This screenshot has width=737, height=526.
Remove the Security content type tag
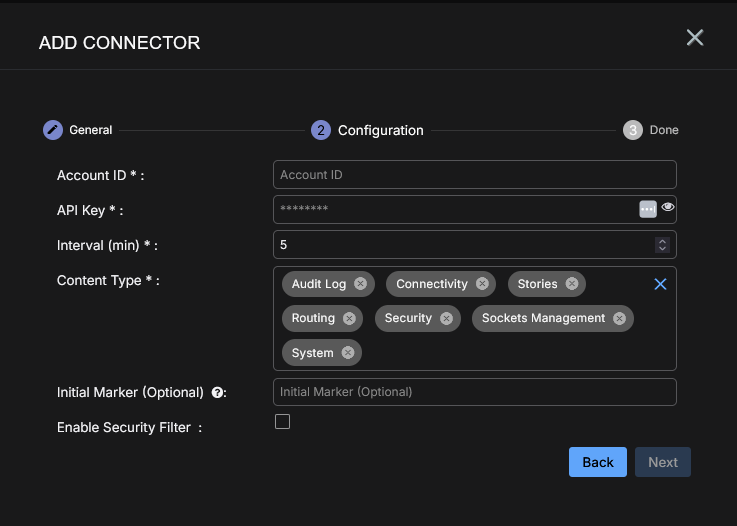[x=446, y=318]
